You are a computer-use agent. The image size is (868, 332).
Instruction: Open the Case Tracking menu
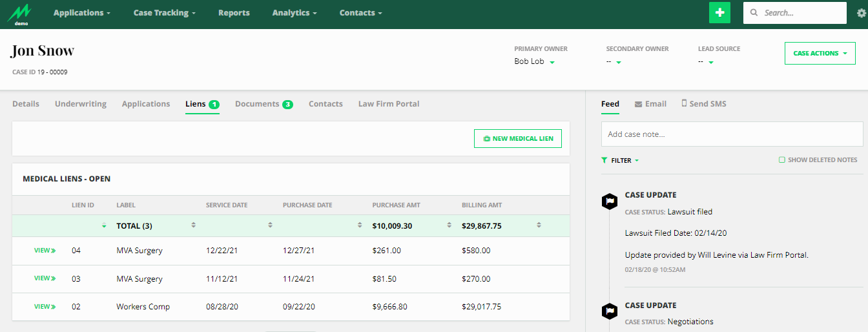(x=164, y=13)
